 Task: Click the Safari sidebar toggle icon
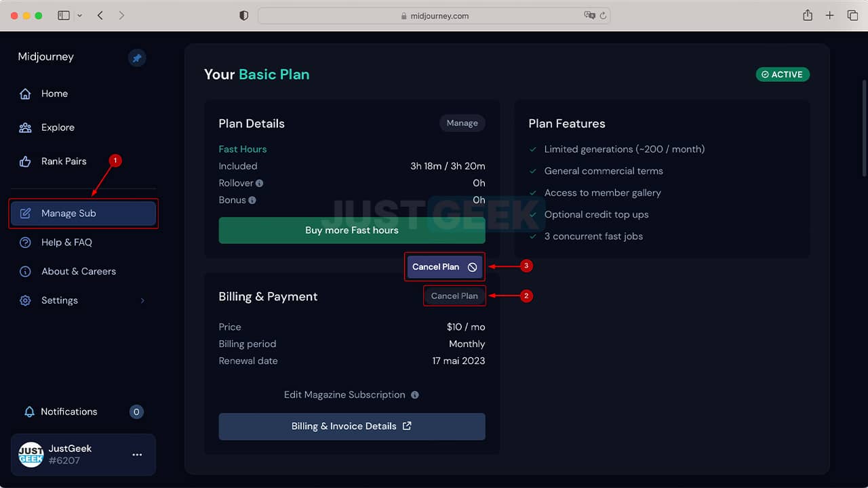click(64, 15)
